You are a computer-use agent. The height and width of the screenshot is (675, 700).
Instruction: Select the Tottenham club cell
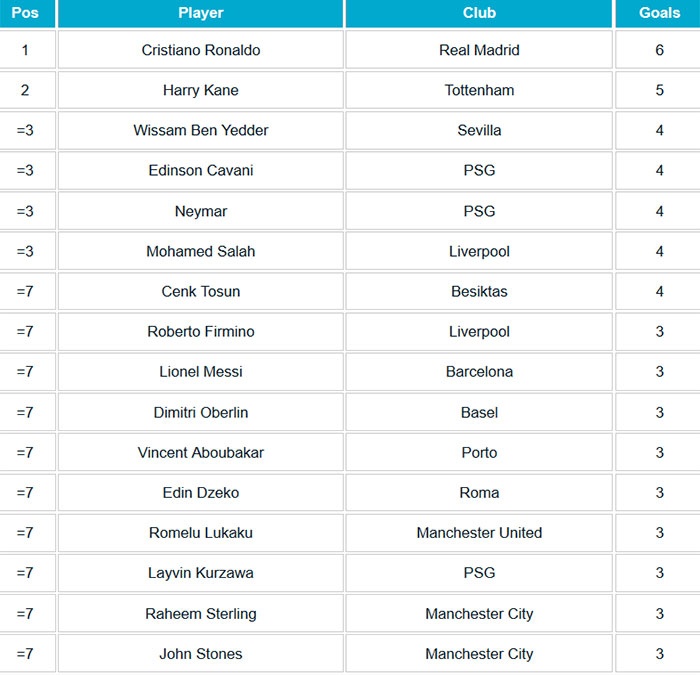click(x=479, y=90)
